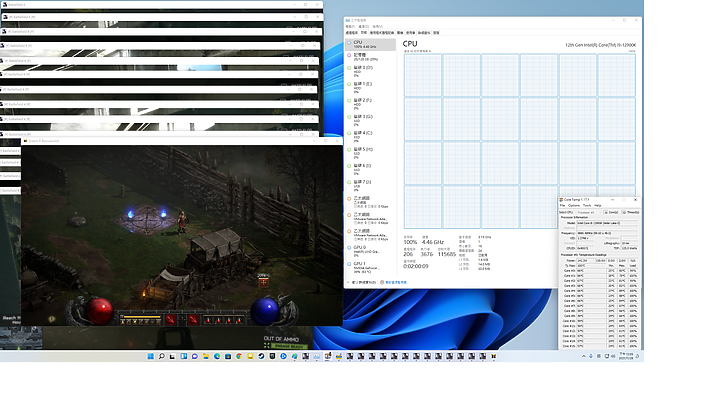Viewport: 720px width, 410px height.
Task: Click the 4.46 GHz speed value
Action: click(x=433, y=242)
